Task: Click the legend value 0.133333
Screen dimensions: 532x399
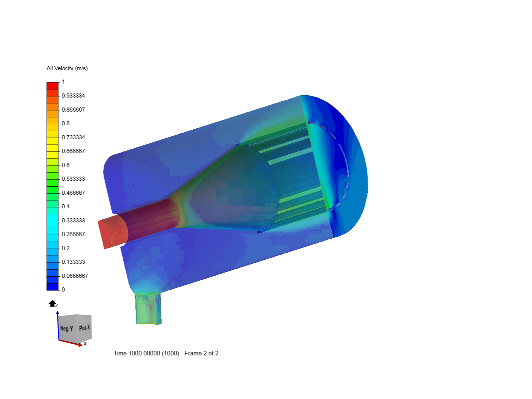Action: [73, 262]
